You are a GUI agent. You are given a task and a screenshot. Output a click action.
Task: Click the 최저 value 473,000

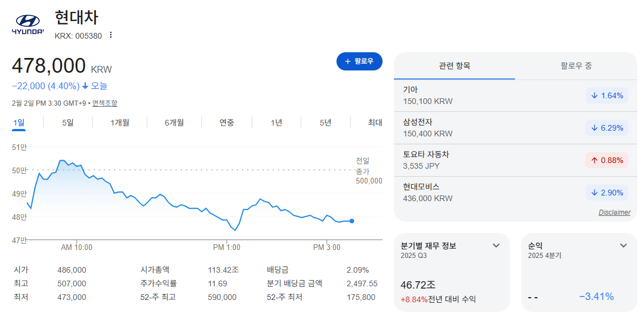(72, 297)
